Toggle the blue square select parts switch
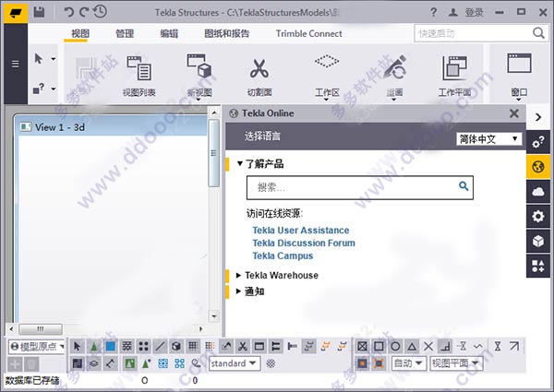The width and height of the screenshot is (554, 392). pos(110,347)
